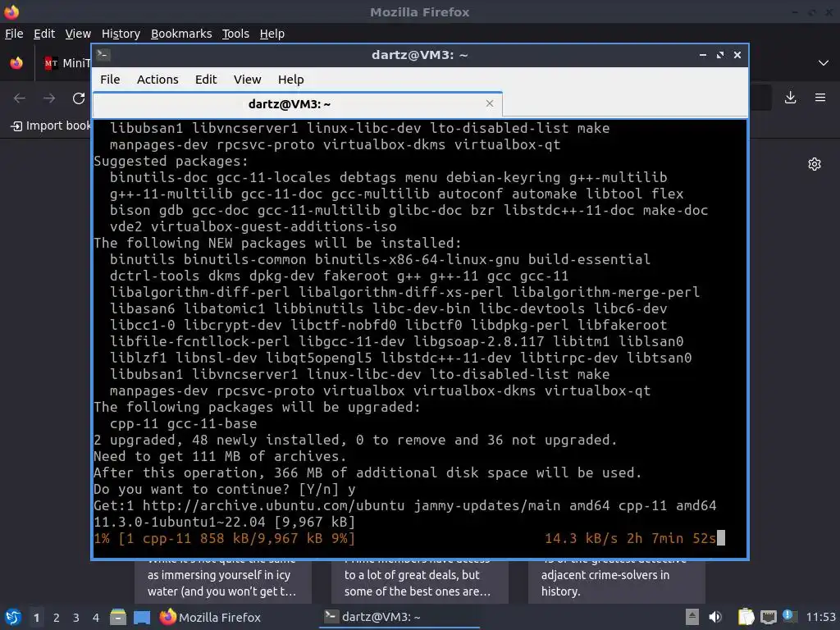Open the update notifier tray icon
Viewport: 840px width, 630px height.
[x=790, y=616]
